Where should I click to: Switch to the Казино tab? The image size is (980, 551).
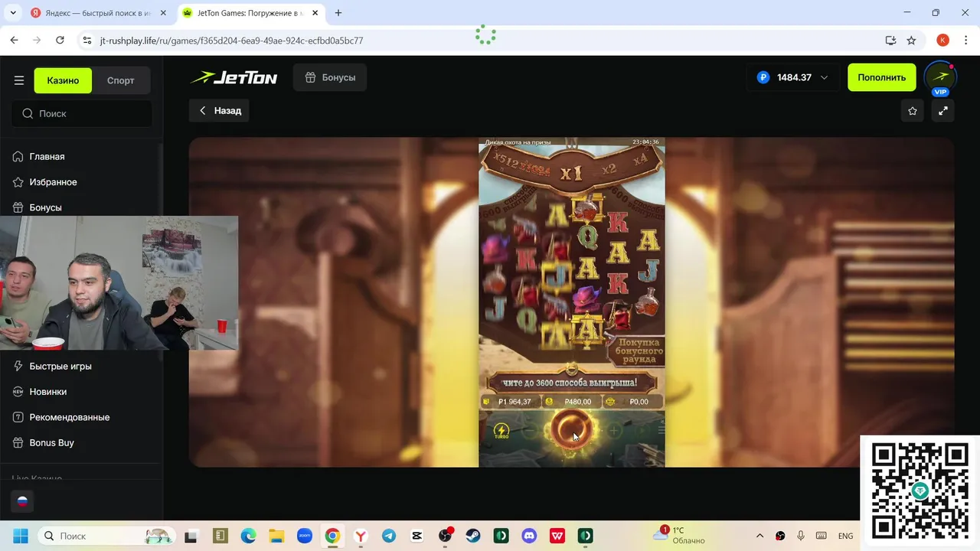click(x=63, y=80)
